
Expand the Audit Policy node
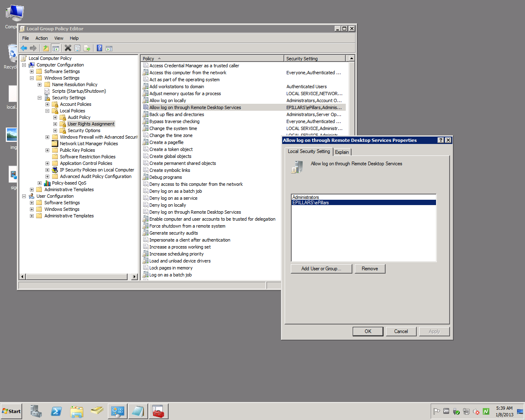pos(55,117)
